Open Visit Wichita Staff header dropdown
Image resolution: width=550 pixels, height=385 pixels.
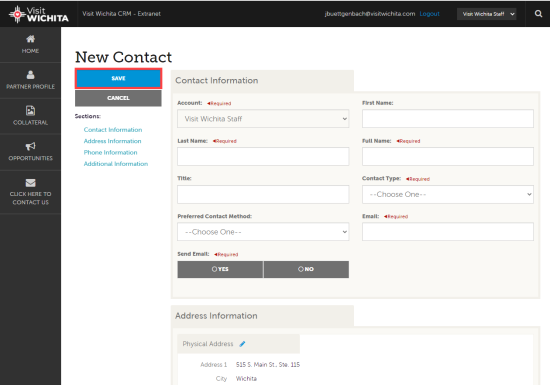(x=487, y=14)
